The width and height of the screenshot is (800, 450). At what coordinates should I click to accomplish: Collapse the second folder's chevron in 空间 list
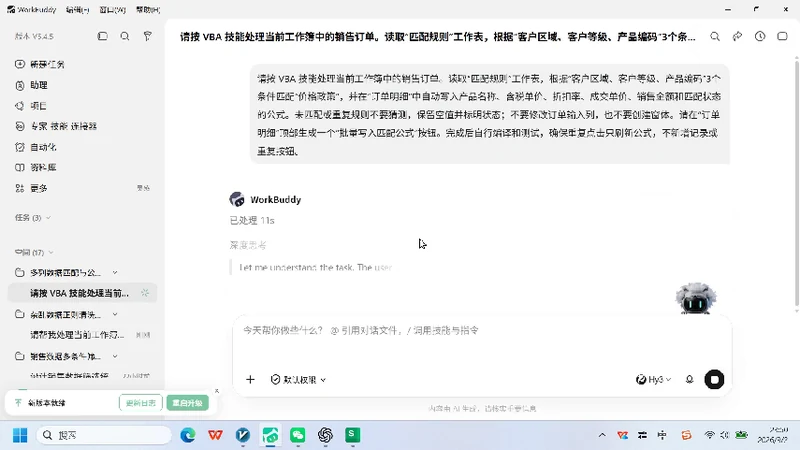click(x=115, y=314)
